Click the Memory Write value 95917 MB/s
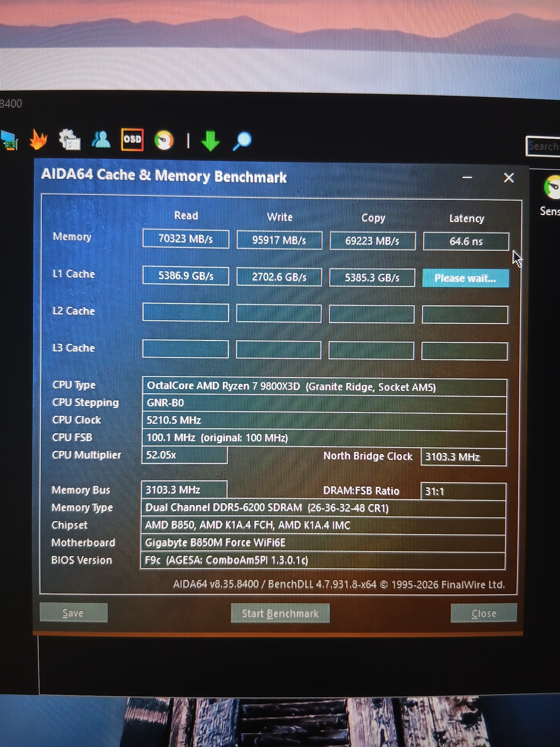Screen dimensions: 560x747 [x=279, y=240]
